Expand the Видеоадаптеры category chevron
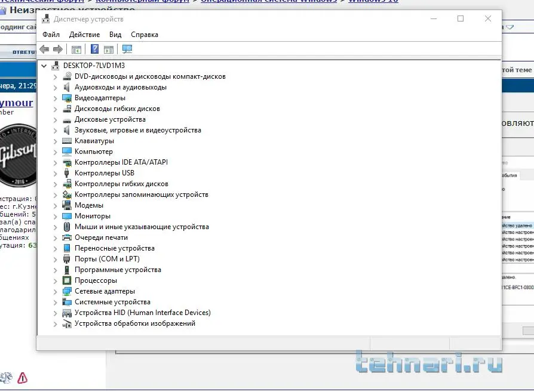Viewport: 534px width, 392px height. point(55,98)
